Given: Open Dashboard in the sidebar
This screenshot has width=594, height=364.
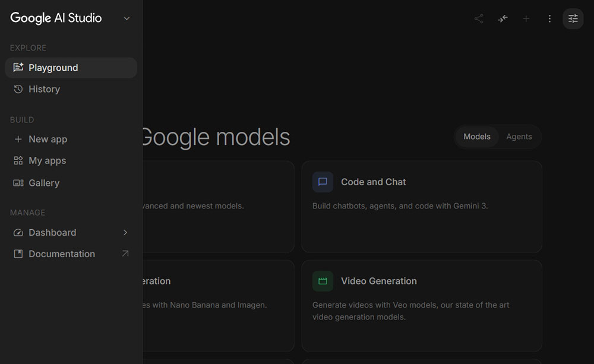Looking at the screenshot, I should click(x=71, y=233).
